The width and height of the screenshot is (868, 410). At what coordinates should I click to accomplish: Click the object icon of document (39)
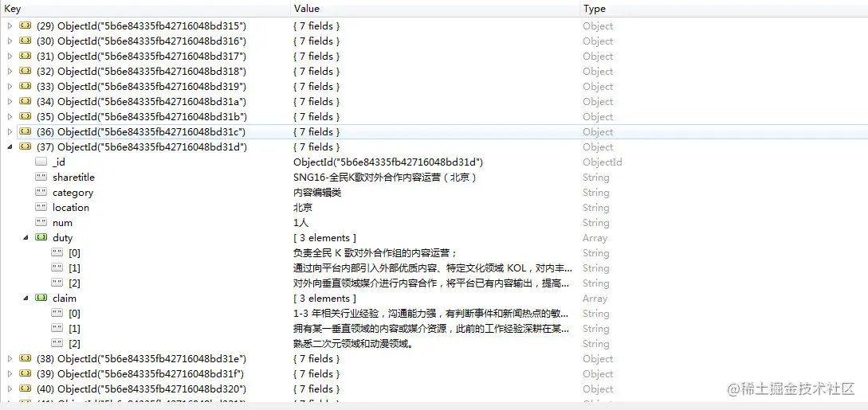[25, 373]
